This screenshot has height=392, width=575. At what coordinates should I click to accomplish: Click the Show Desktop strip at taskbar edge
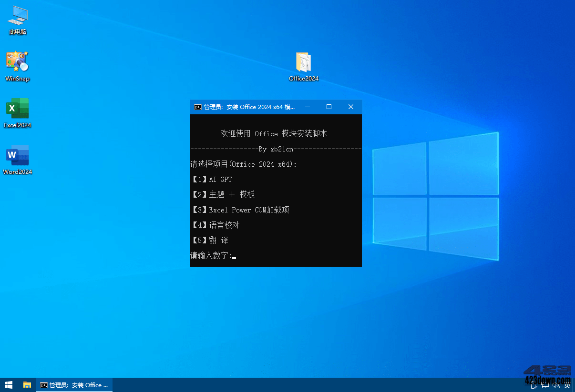574,385
